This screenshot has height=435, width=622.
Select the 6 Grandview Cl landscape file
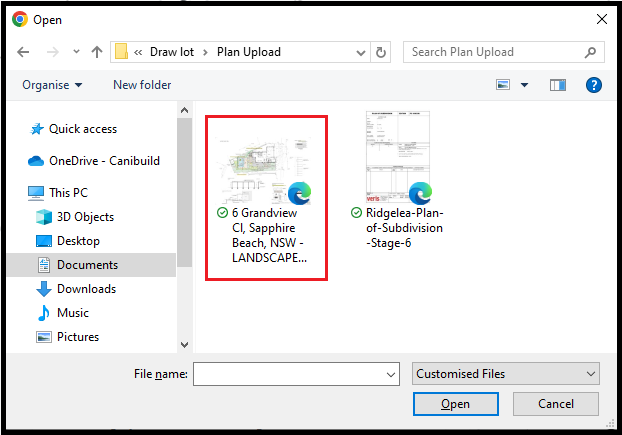coord(266,197)
